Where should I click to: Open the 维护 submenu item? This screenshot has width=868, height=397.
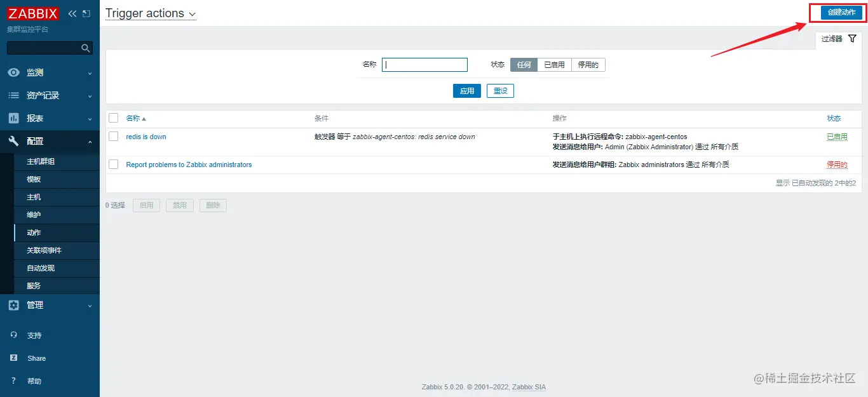point(57,215)
